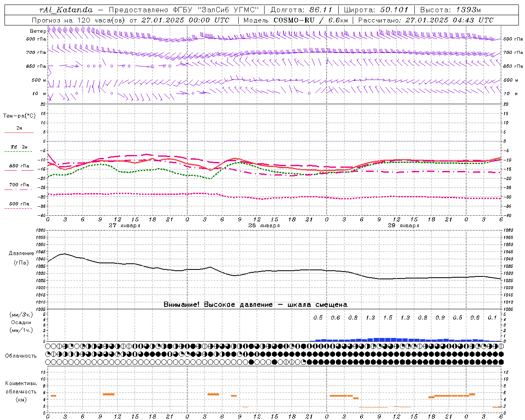Click the Рассчитано: 27.01.2025 04:43 UTC timestamp
This screenshot has height=420, width=525.
(x=426, y=20)
